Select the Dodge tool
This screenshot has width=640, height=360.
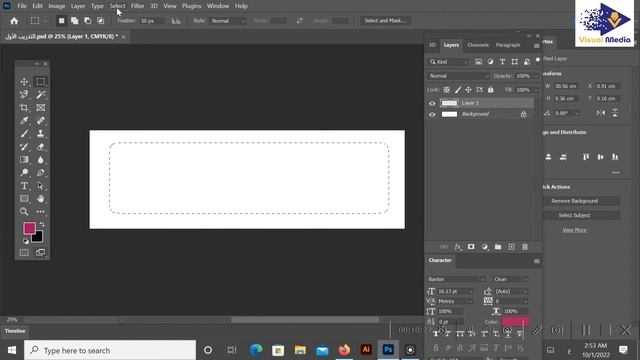24,173
